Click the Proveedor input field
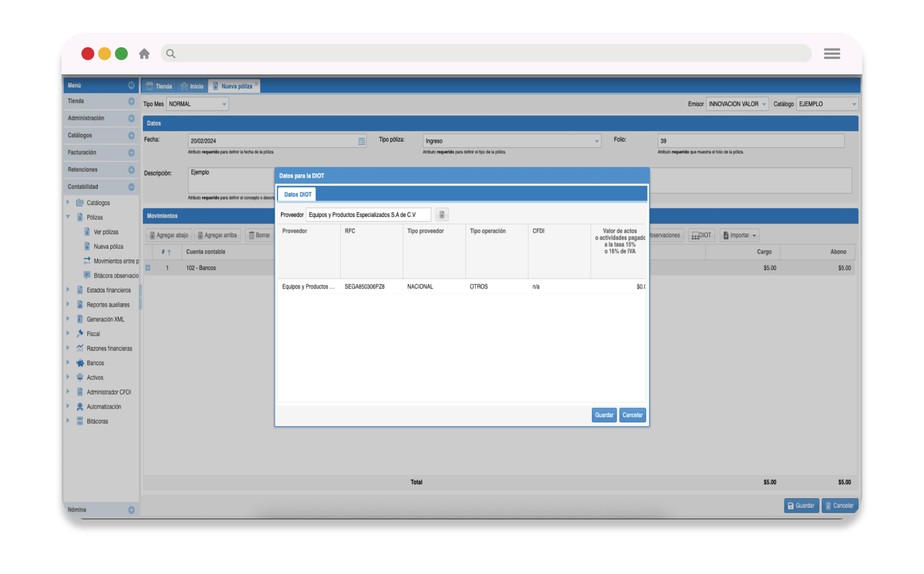This screenshot has width=924, height=574. [368, 215]
